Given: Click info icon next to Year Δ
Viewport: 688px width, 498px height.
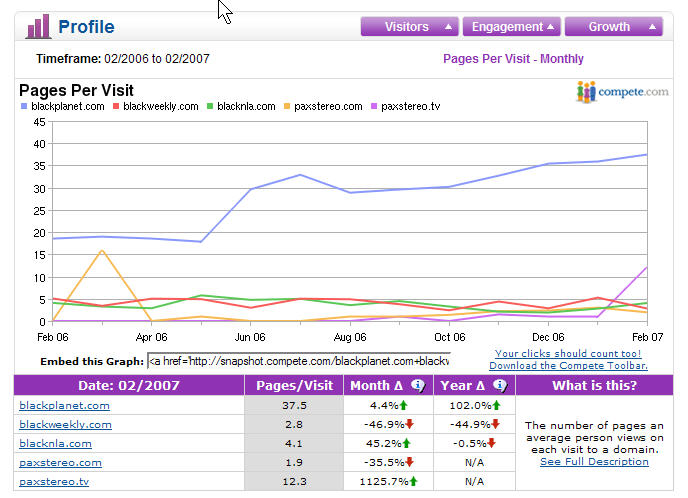Looking at the screenshot, I should click(500, 385).
